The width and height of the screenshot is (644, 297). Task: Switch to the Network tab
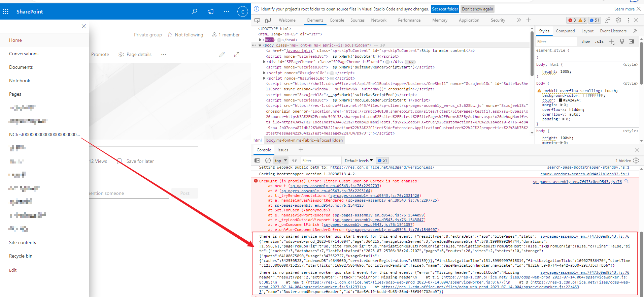point(379,20)
